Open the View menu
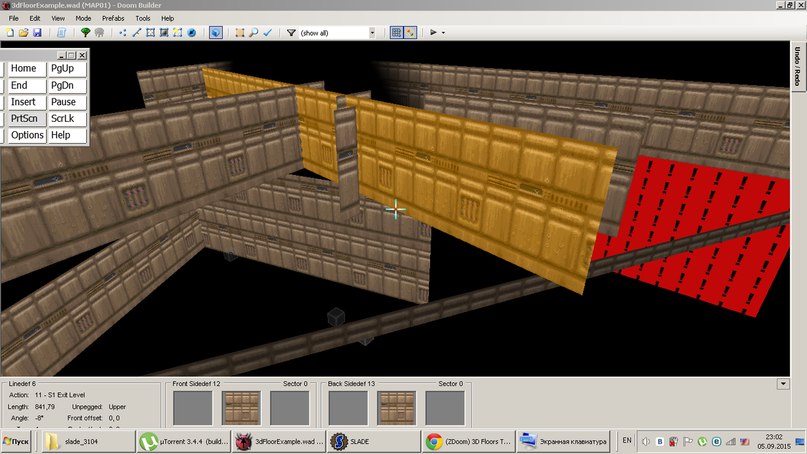The width and height of the screenshot is (807, 454). click(x=58, y=18)
